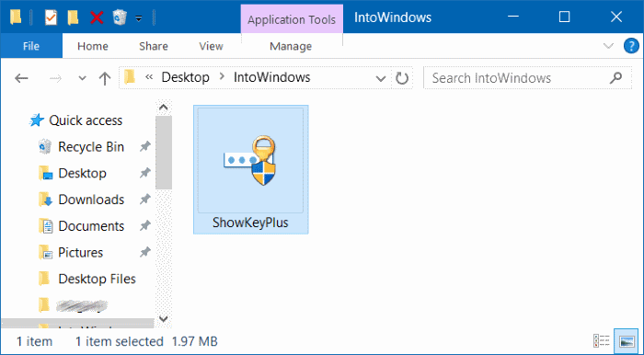Click the address bar folder icon
644x355 pixels.
(130, 76)
